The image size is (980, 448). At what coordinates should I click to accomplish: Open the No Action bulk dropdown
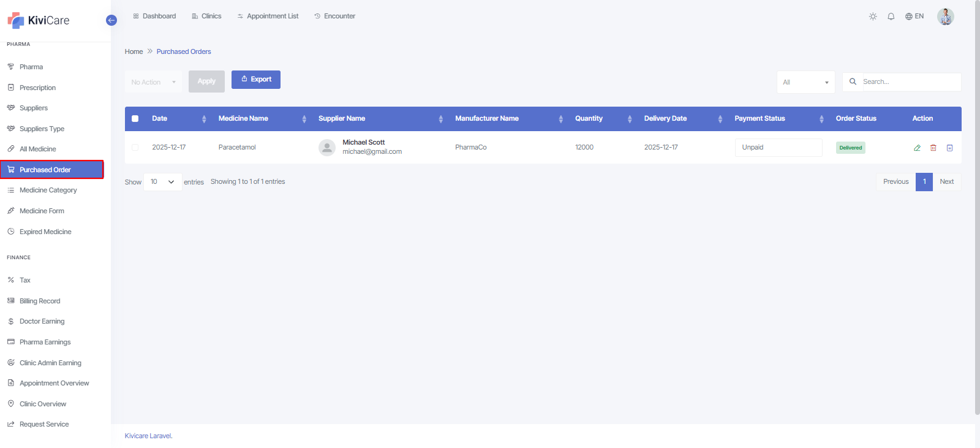[x=153, y=82]
